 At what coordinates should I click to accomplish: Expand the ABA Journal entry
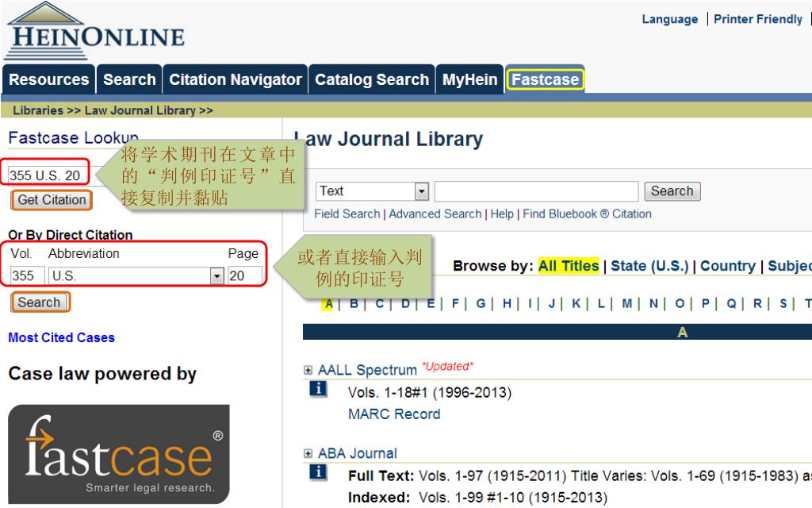point(308,453)
